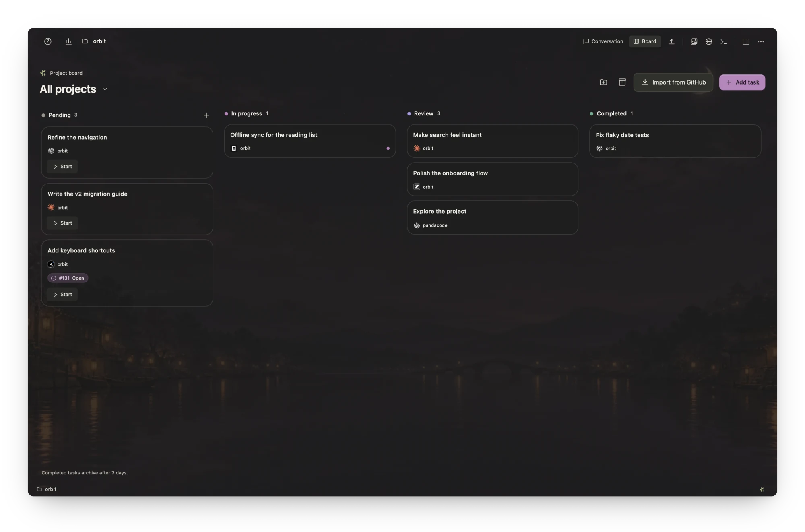Open the help question-mark icon
This screenshot has height=532, width=805.
click(48, 41)
